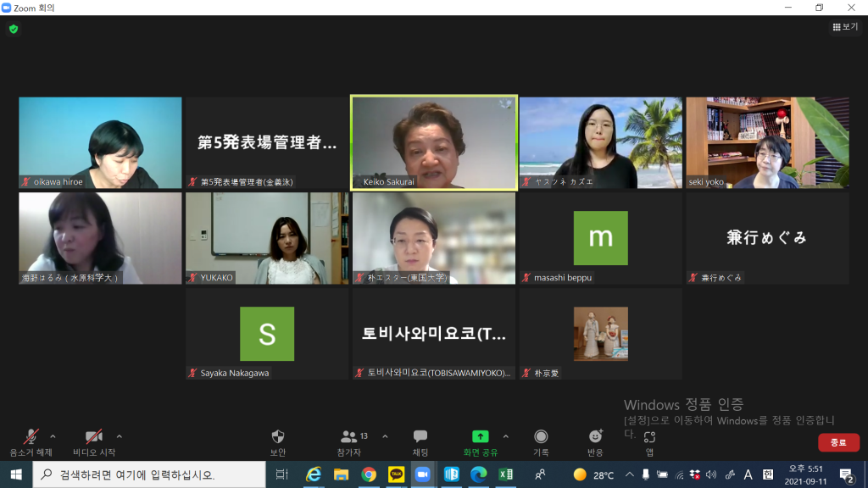Expand audio options arrow beside 음소거 해제
868x488 pixels.
coord(53,436)
